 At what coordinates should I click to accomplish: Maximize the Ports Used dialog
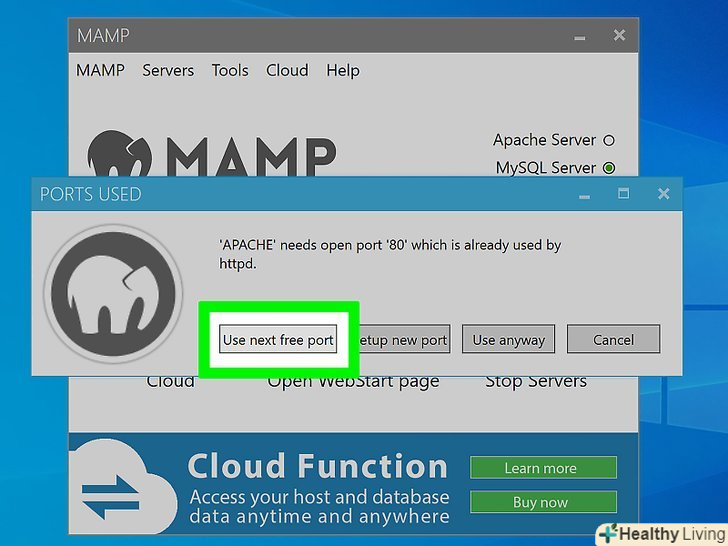click(624, 193)
